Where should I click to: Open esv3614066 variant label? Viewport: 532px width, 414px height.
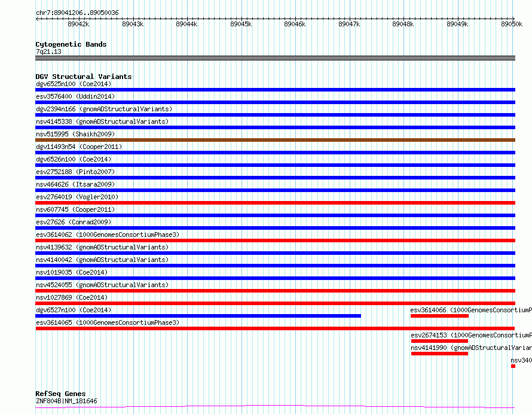(471, 310)
